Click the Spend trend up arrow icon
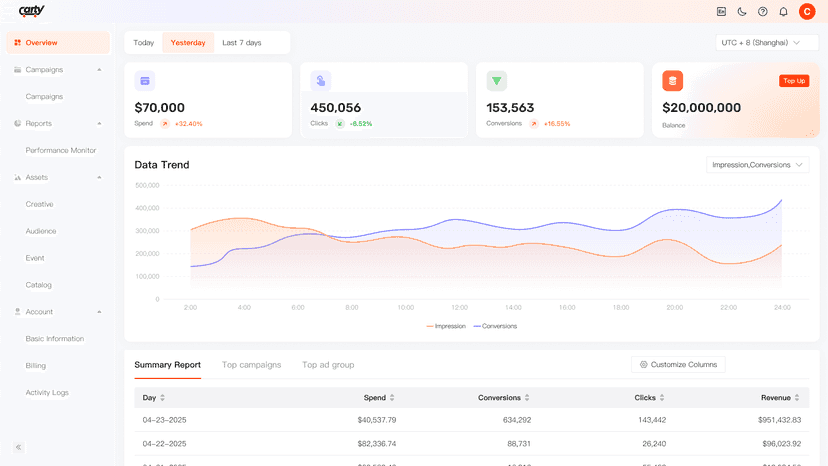The height and width of the screenshot is (466, 828). [165, 124]
